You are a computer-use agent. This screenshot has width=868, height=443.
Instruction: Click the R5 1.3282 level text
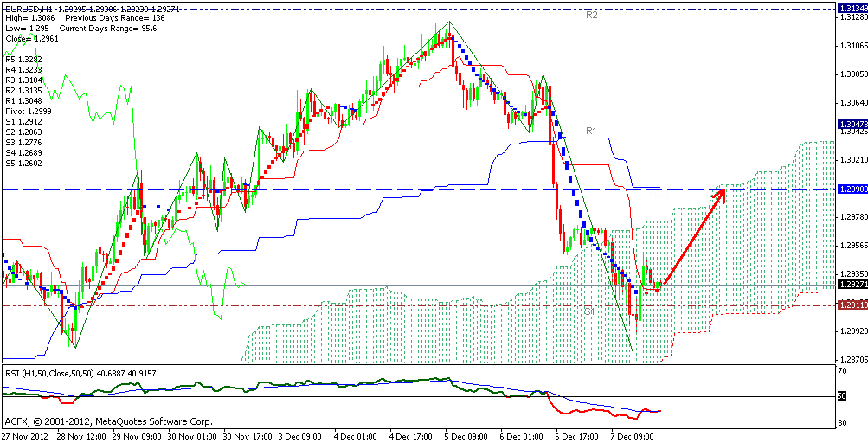pyautogui.click(x=23, y=60)
